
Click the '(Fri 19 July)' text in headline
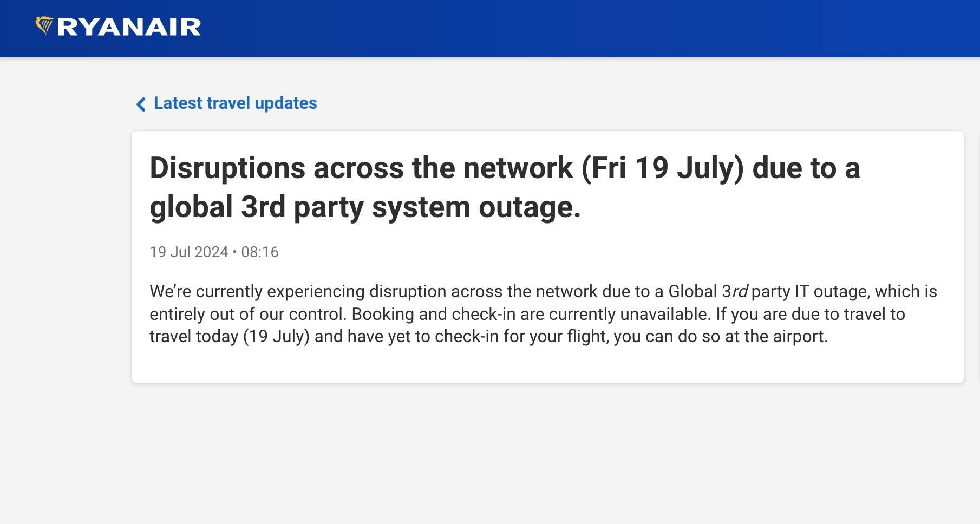pyautogui.click(x=662, y=168)
